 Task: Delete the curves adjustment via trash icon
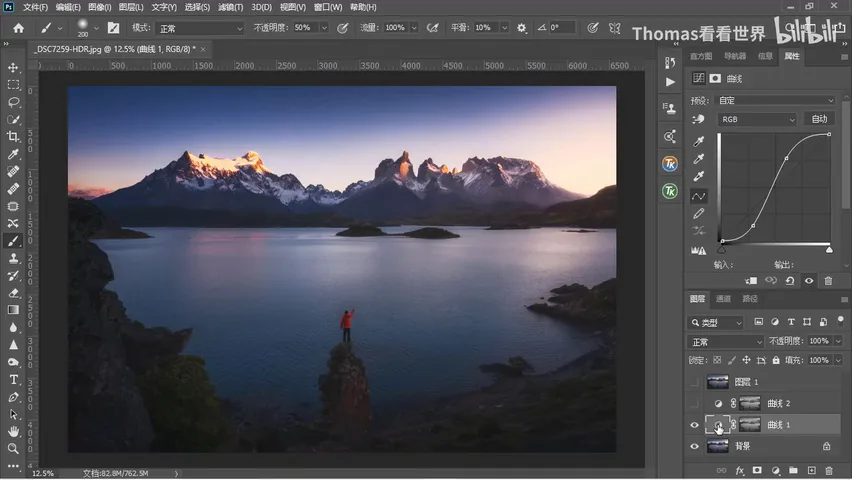coord(828,280)
